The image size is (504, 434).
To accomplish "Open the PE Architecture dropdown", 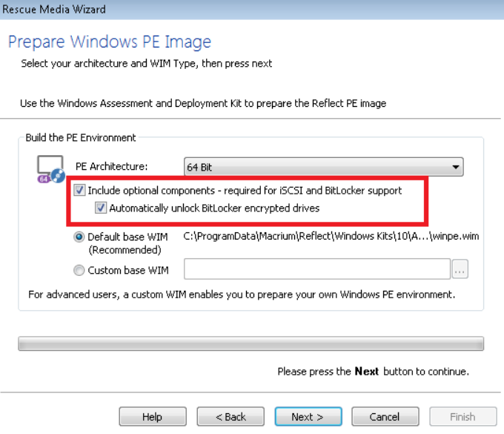I will 323,167.
